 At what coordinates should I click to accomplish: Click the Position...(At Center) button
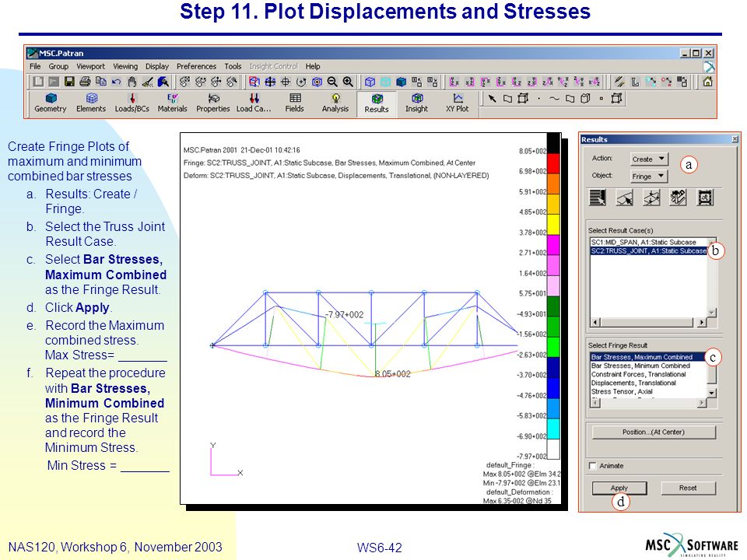coord(654,432)
